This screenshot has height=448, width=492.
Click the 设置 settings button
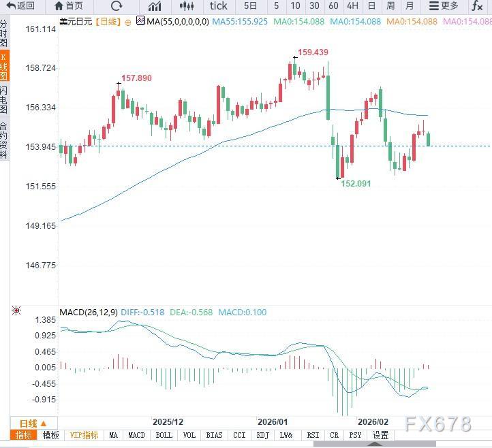coord(380,435)
